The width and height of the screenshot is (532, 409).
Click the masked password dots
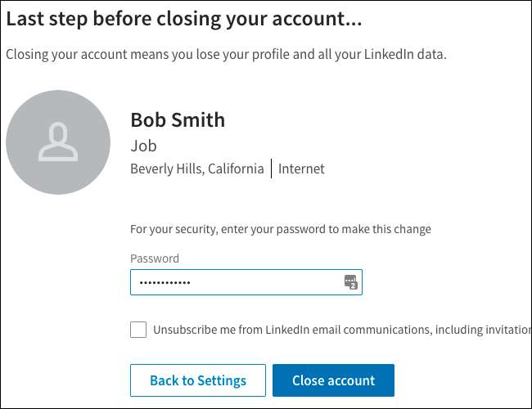click(x=164, y=282)
